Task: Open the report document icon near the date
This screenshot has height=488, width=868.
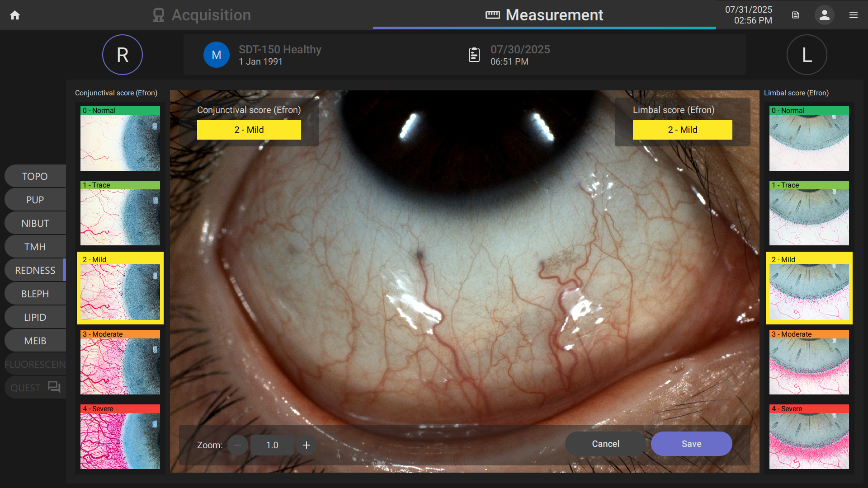Action: click(795, 15)
